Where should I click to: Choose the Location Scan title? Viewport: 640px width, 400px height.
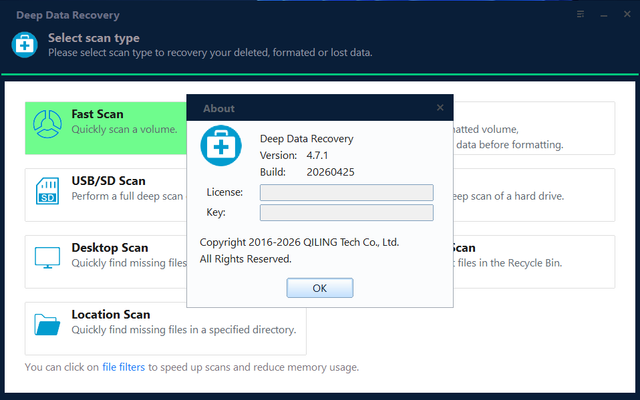coord(111,315)
